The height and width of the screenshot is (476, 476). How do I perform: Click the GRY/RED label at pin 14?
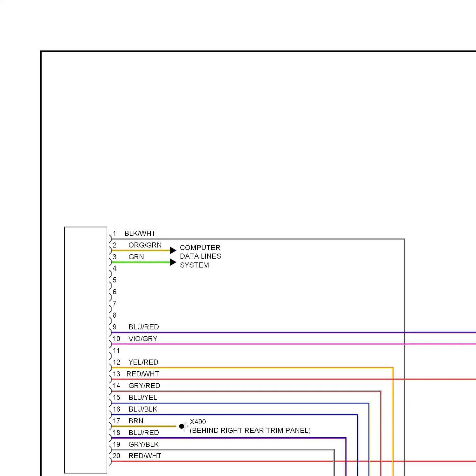tap(144, 386)
